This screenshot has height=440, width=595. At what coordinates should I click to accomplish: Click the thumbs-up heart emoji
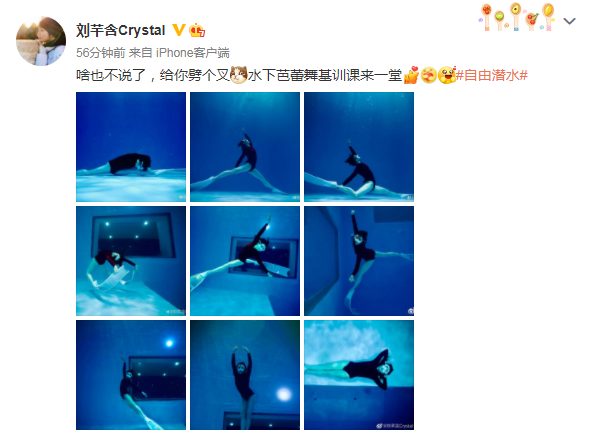[411, 75]
